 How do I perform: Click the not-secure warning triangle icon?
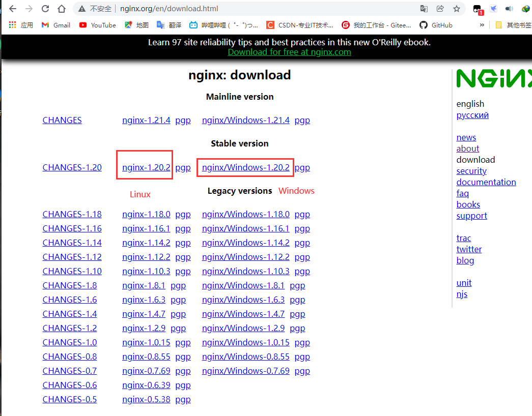[x=82, y=9]
